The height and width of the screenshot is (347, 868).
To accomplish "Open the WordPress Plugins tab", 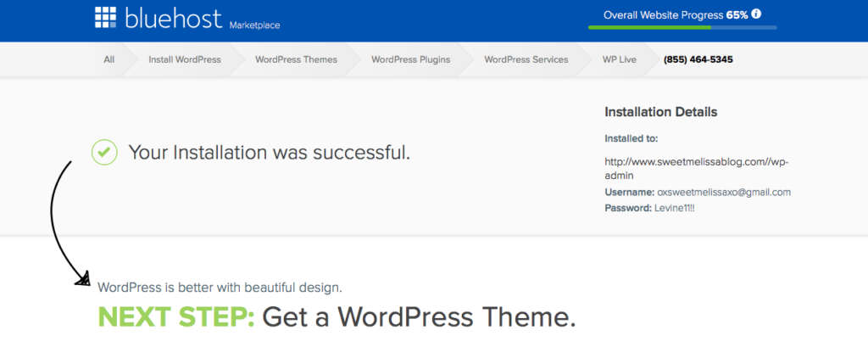I will point(411,59).
